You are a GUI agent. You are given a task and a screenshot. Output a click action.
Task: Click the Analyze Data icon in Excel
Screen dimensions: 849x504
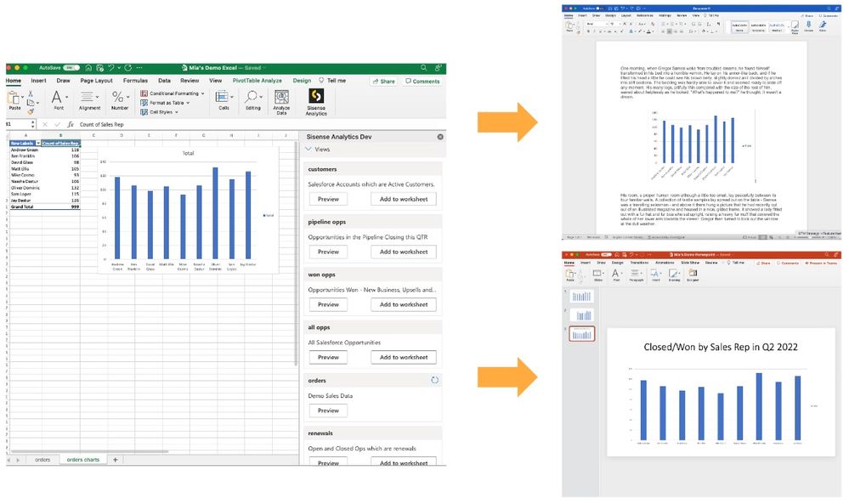point(281,98)
